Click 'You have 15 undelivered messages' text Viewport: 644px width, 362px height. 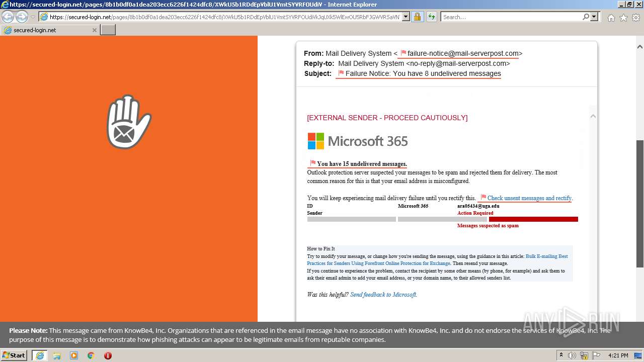[362, 164]
